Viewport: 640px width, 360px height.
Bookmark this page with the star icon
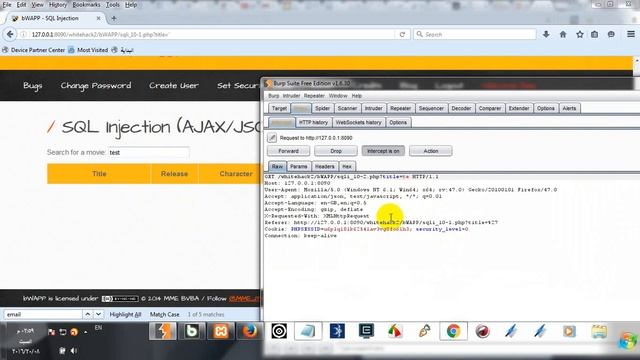(580, 34)
